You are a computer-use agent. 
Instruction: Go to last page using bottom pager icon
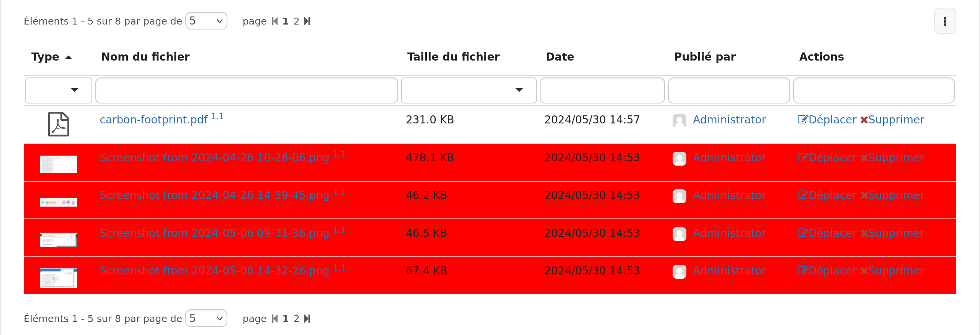click(307, 319)
